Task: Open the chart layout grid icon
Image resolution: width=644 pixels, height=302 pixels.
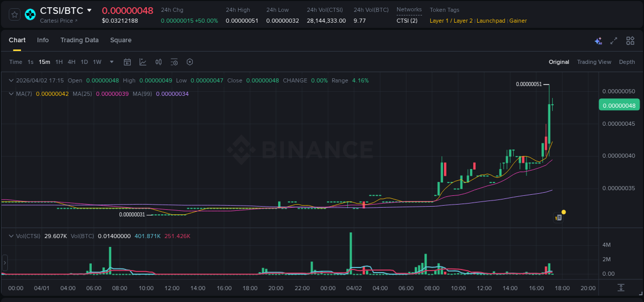Action: coord(630,41)
